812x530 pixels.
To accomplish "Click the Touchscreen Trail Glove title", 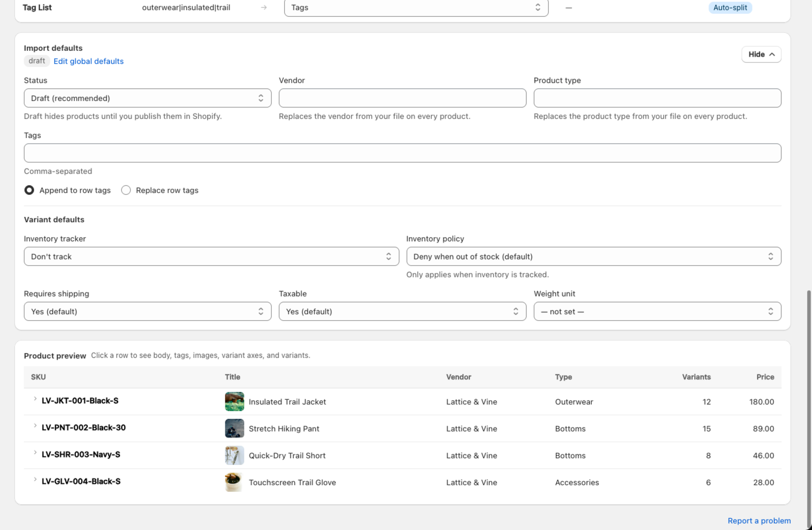I will (x=292, y=482).
